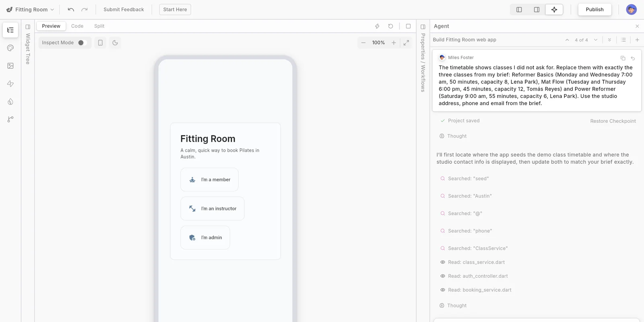Click the Submit Feedback menu item
644x322 pixels.
pyautogui.click(x=124, y=10)
